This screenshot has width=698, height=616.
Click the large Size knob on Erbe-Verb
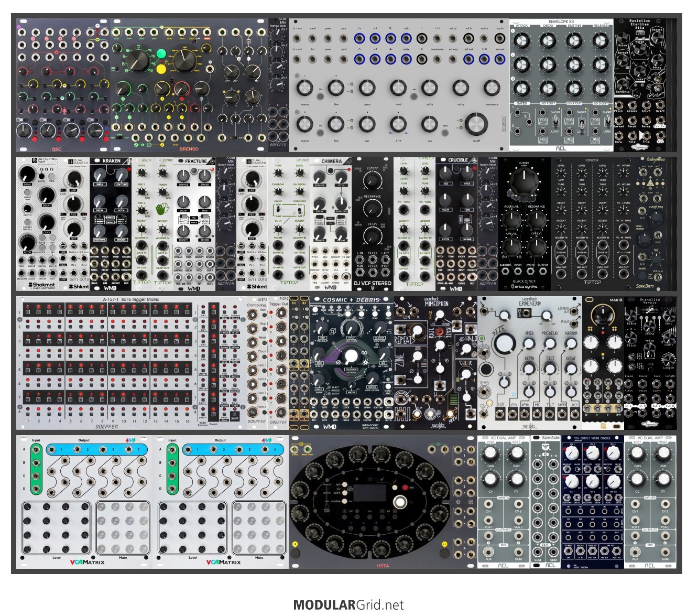tap(504, 343)
